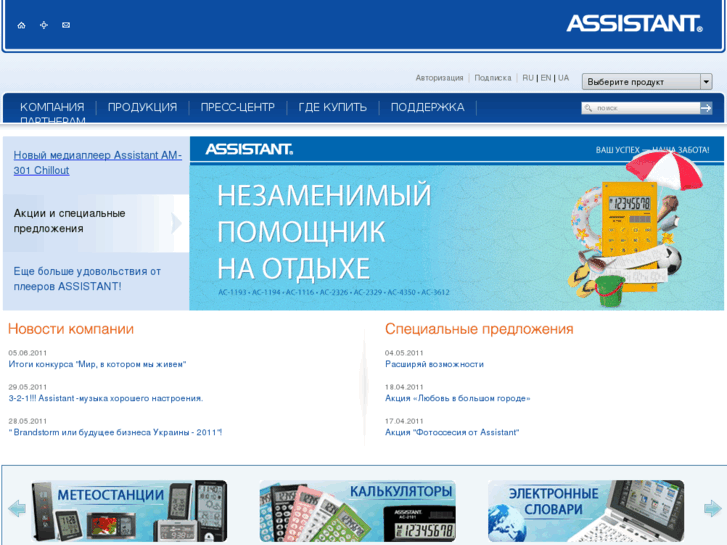Open the ПРОДУКЦИЯ menu

coord(142,107)
